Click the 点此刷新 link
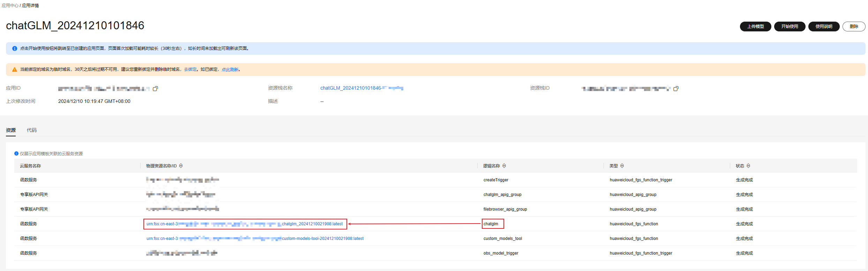868x271 pixels. pyautogui.click(x=230, y=70)
